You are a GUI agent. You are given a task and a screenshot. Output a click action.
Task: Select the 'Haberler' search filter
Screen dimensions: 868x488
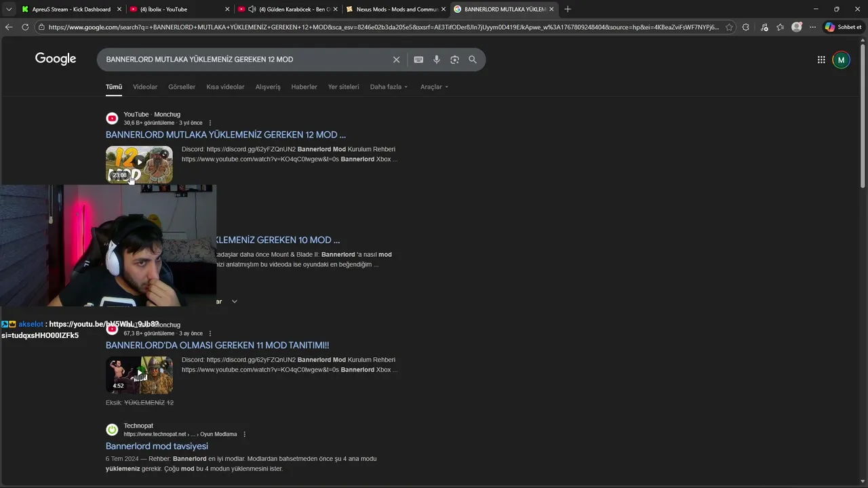coord(304,87)
